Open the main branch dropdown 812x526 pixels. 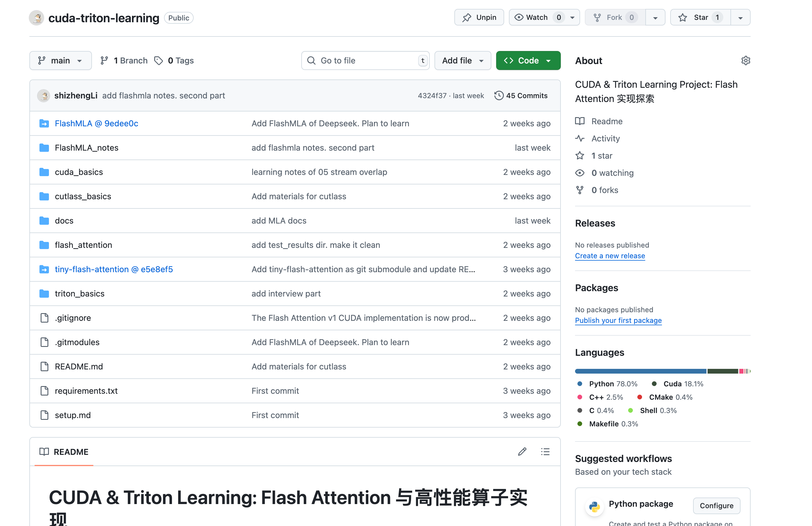[60, 61]
